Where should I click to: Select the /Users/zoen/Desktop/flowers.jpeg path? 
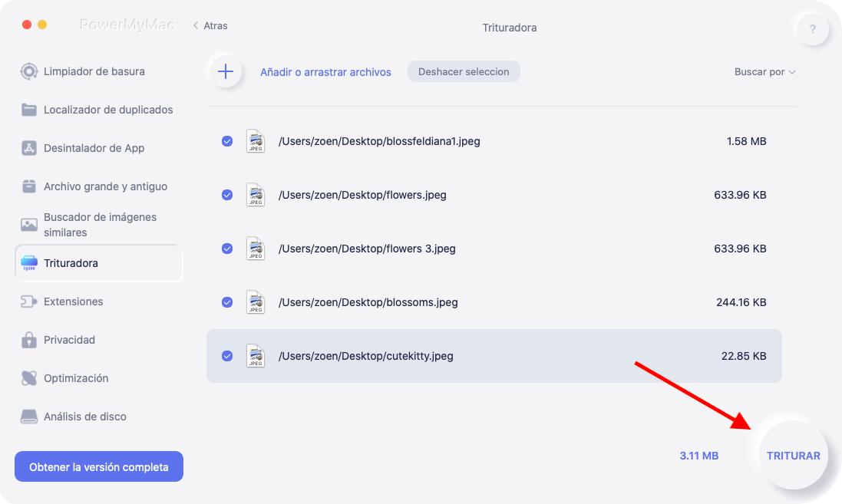(x=362, y=195)
